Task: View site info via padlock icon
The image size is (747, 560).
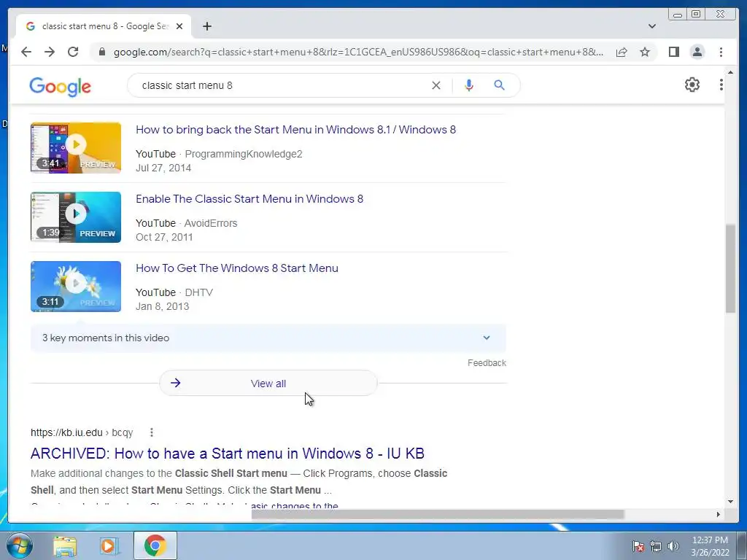Action: click(101, 52)
